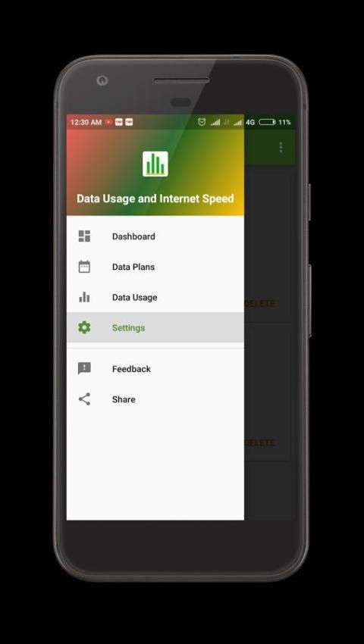Tap the Data Usage and Internet Speed title
This screenshot has width=364, height=644.
pos(155,199)
